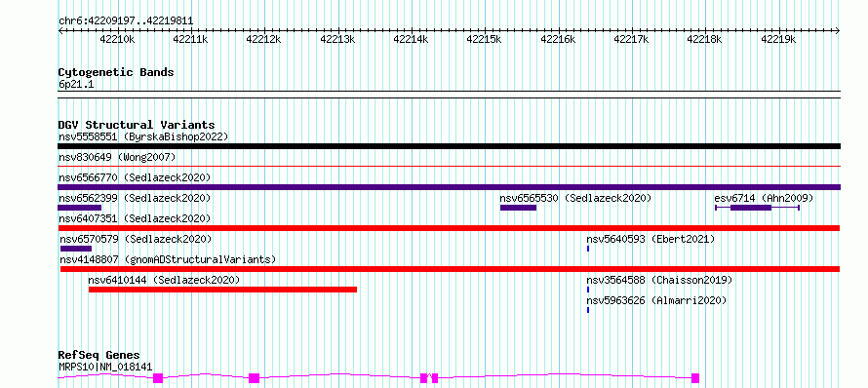Open the nsv6570579 (Sedlazeck2020) label
868x388 pixels.
tap(136, 239)
